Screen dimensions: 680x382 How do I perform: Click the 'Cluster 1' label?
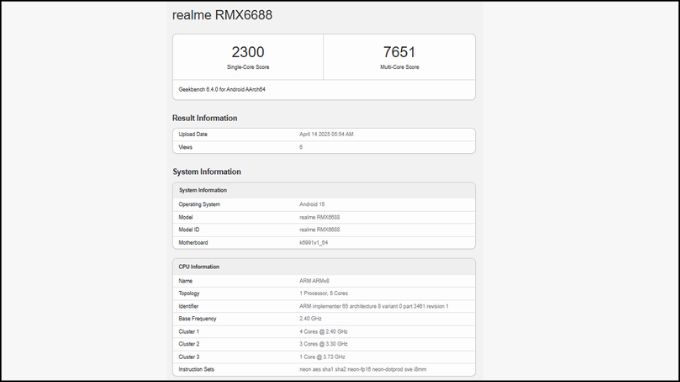click(189, 332)
